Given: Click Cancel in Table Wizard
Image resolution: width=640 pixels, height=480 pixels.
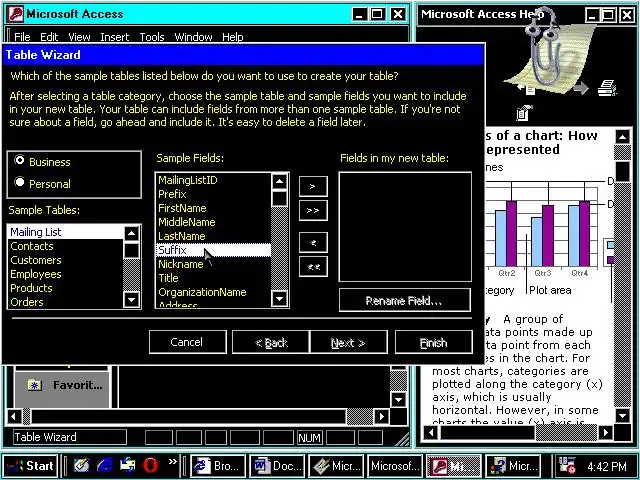Looking at the screenshot, I should coord(188,342).
